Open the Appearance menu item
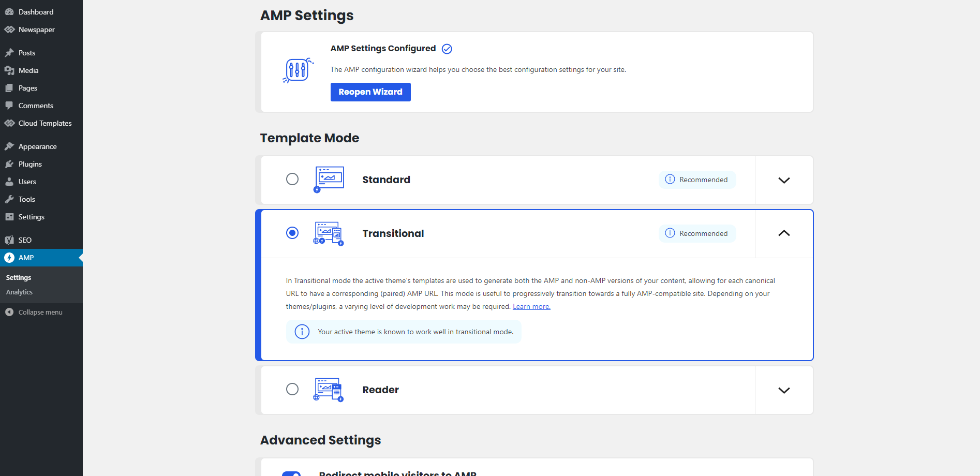The width and height of the screenshot is (980, 476). 41,146
